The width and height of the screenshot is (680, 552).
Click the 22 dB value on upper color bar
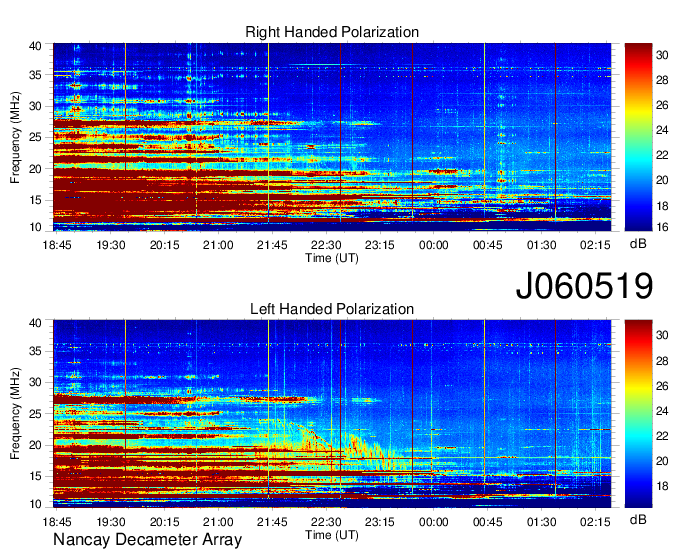click(x=662, y=155)
